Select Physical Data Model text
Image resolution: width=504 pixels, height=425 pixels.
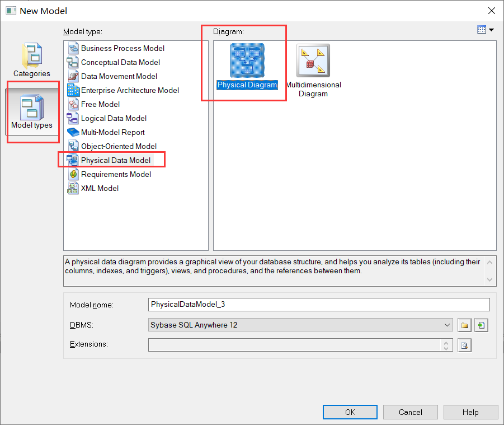(x=116, y=160)
